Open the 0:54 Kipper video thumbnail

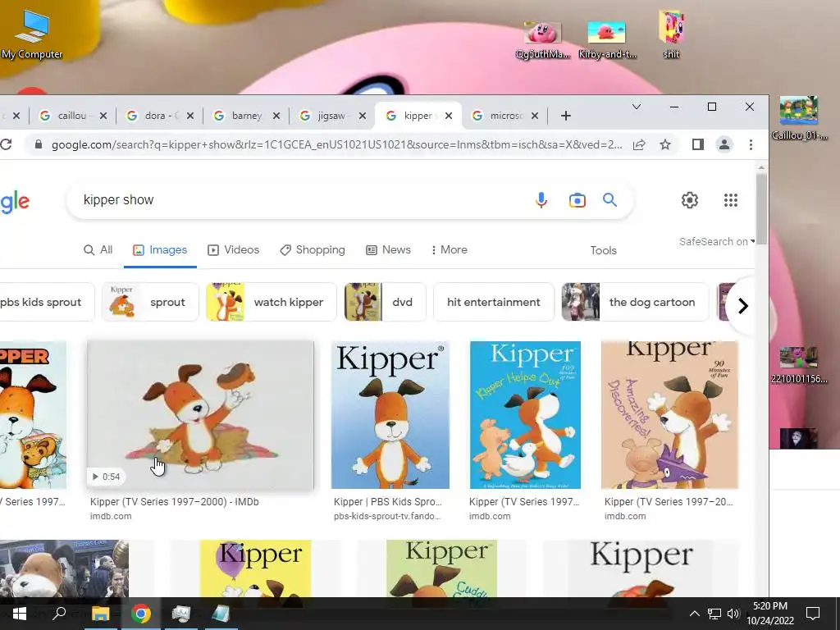pos(200,414)
